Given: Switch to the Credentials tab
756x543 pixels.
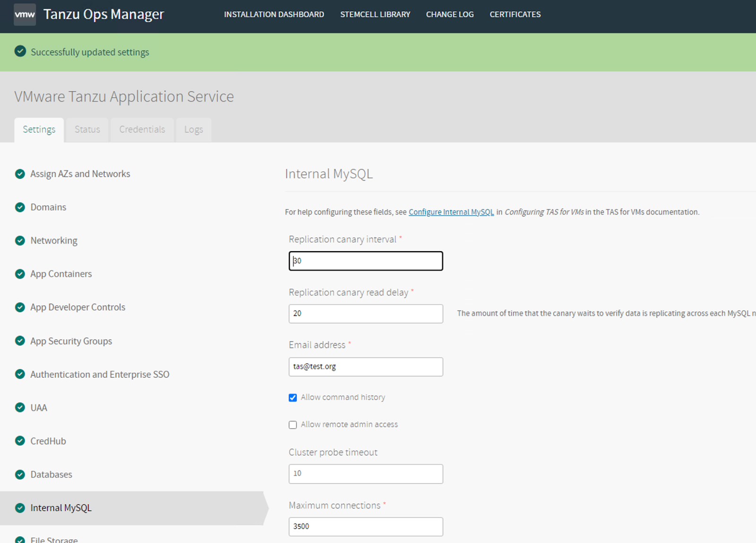Looking at the screenshot, I should click(x=142, y=130).
